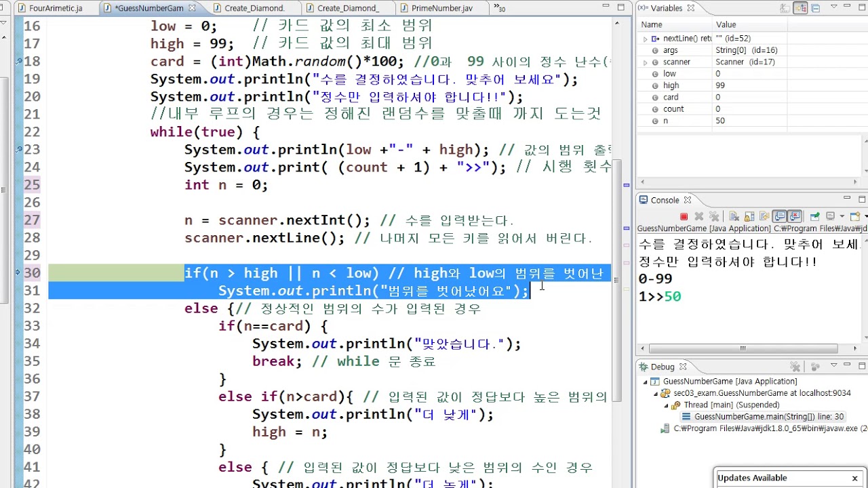The height and width of the screenshot is (488, 868).
Task: Click Open Console icon
Action: point(854,217)
